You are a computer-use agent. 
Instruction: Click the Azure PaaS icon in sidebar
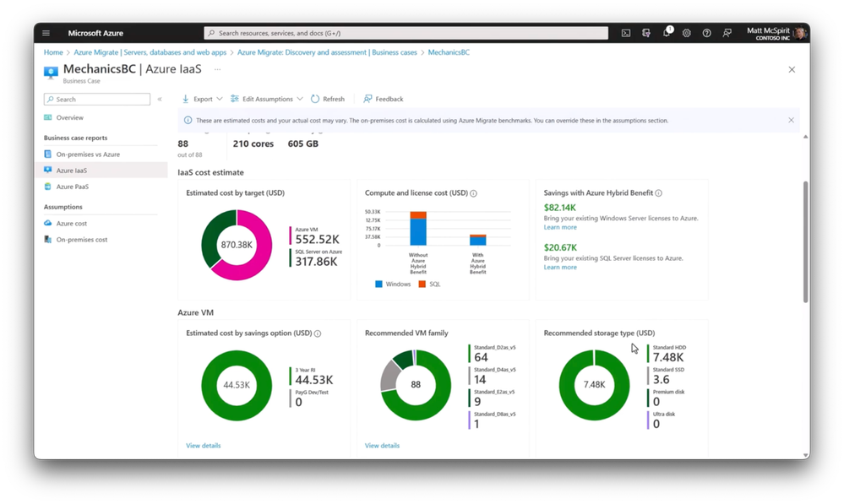(x=48, y=187)
